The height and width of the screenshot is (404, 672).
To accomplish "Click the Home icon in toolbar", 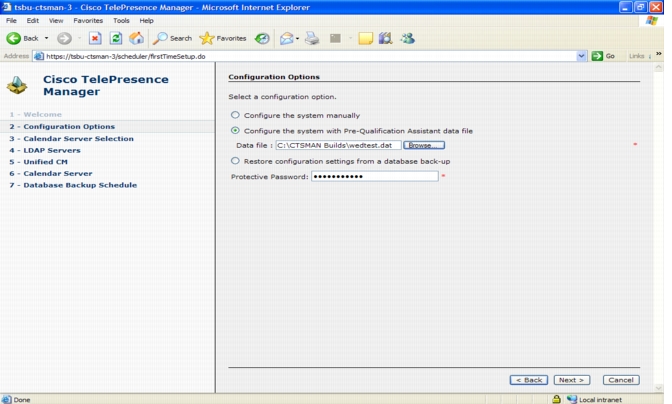I will click(x=136, y=38).
